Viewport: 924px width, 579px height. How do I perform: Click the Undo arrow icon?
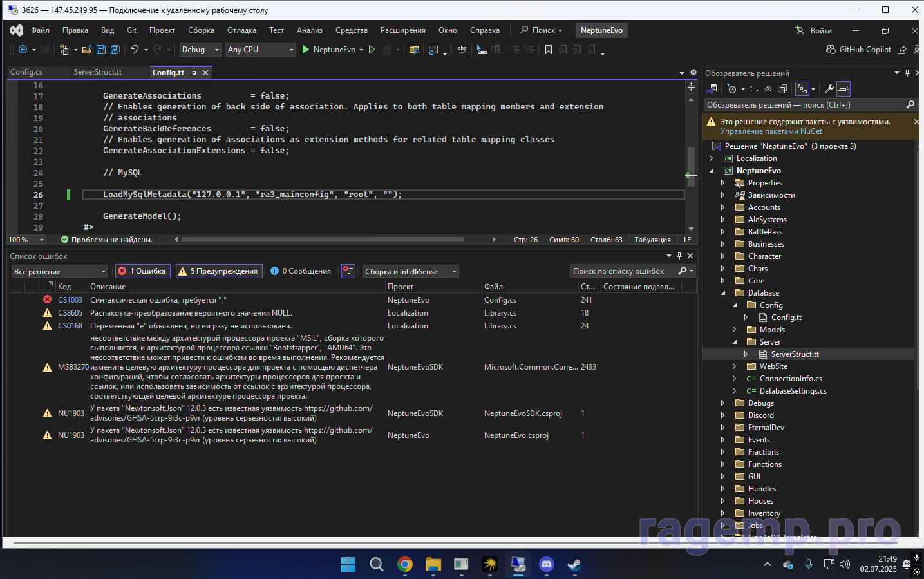click(x=134, y=50)
